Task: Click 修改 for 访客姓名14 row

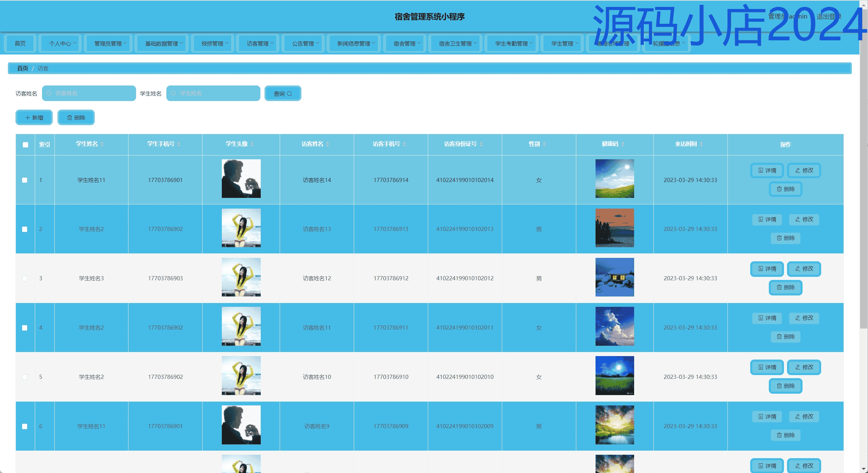Action: 804,170
